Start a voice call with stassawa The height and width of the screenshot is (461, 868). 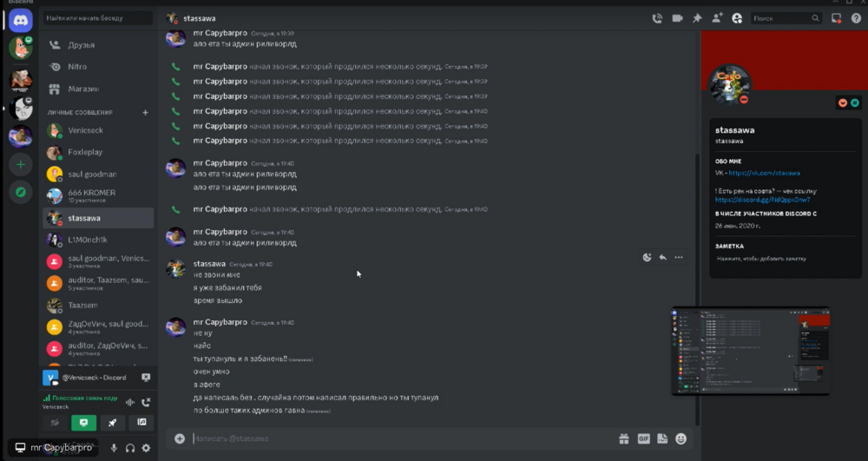pyautogui.click(x=657, y=18)
